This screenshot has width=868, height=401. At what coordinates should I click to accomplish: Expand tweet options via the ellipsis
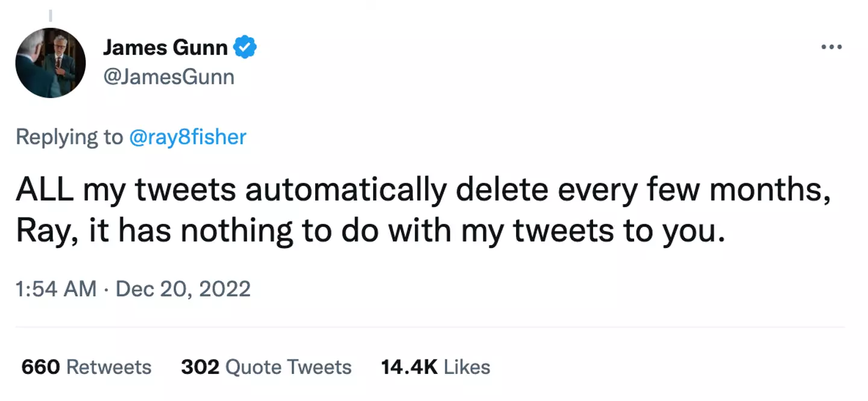click(832, 46)
